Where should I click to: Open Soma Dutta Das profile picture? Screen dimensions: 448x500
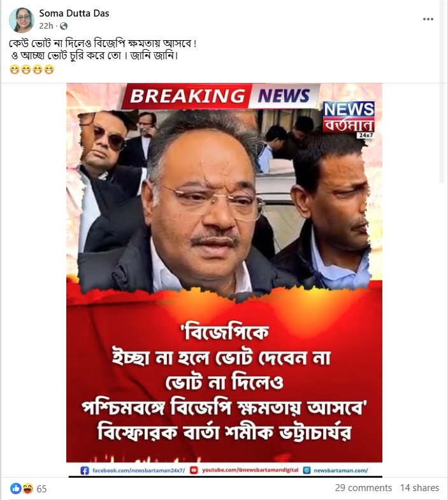coord(22,20)
